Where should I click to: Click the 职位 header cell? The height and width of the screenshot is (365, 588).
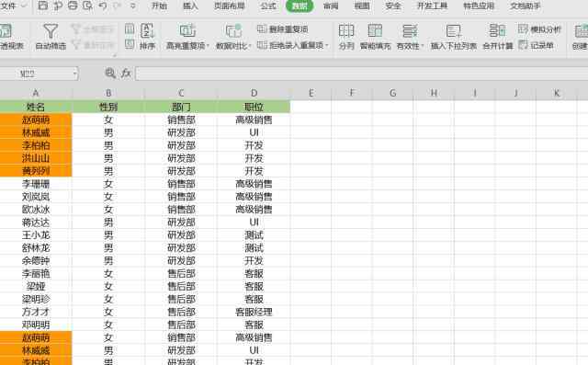[254, 107]
